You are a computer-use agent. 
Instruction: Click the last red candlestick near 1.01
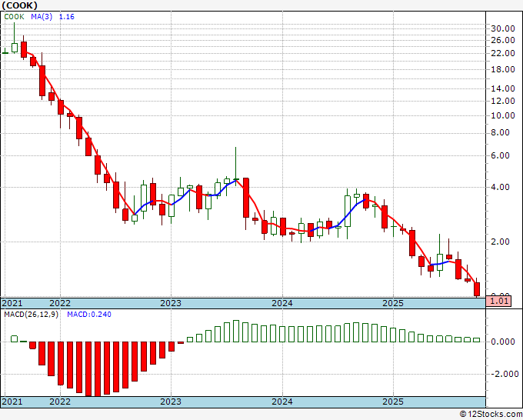(x=477, y=289)
